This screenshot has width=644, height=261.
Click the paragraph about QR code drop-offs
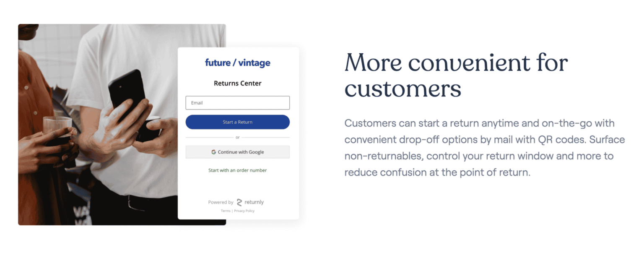pos(485,148)
